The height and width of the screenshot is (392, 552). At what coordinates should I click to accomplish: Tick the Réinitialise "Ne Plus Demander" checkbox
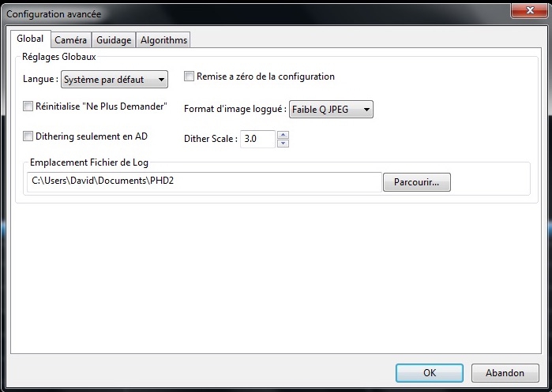(28, 106)
